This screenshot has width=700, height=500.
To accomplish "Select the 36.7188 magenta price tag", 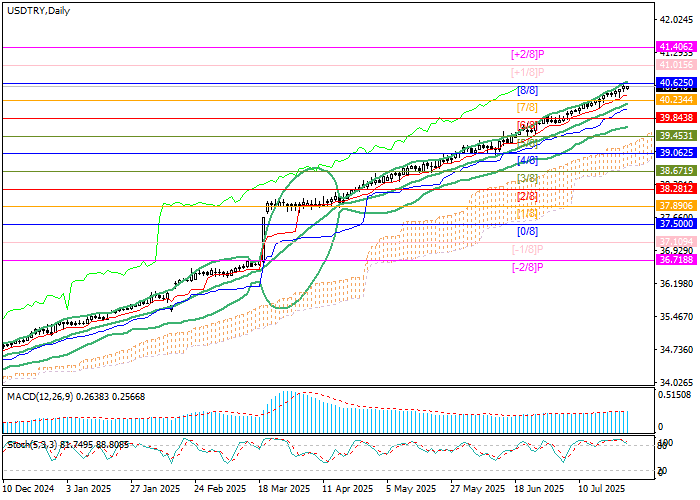I will click(x=676, y=259).
